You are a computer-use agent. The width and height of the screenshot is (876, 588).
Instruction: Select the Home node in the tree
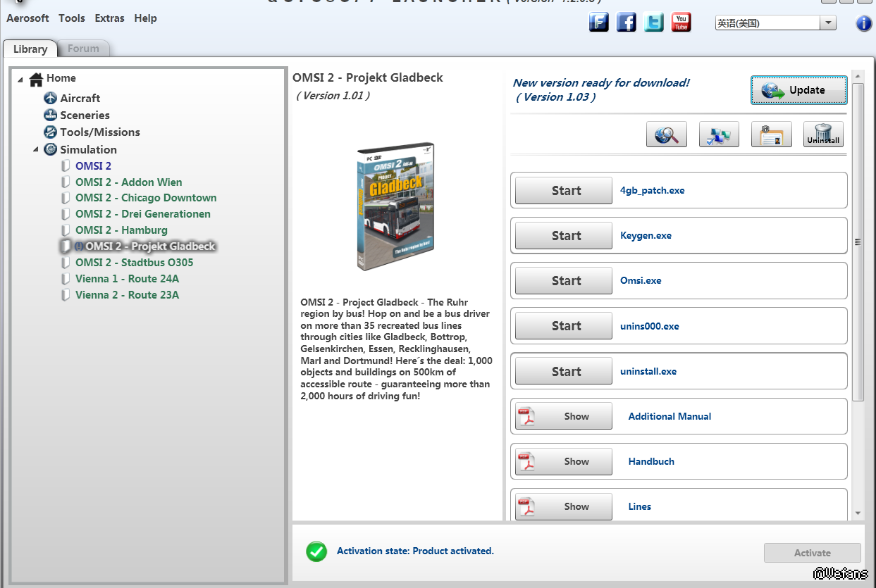61,78
